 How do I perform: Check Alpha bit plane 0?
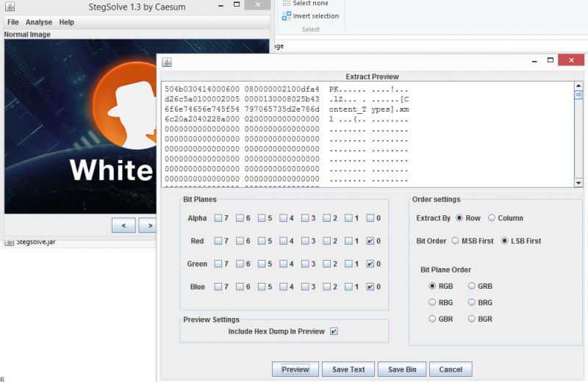click(370, 217)
